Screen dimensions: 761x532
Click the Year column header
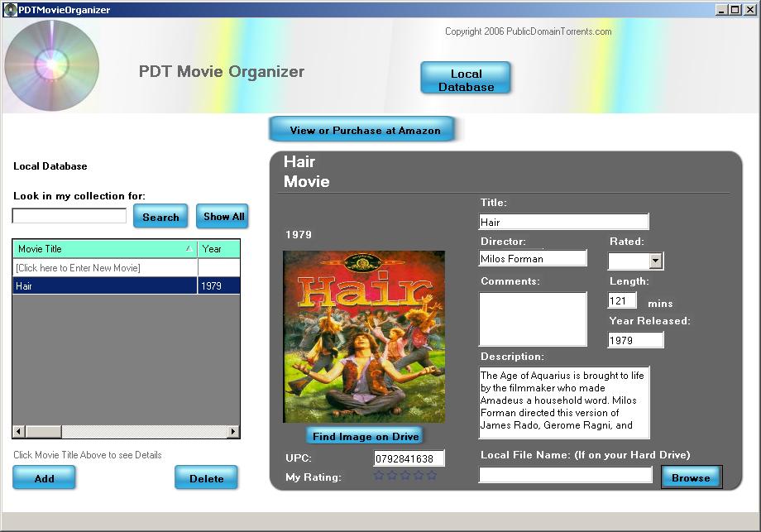[x=218, y=249]
